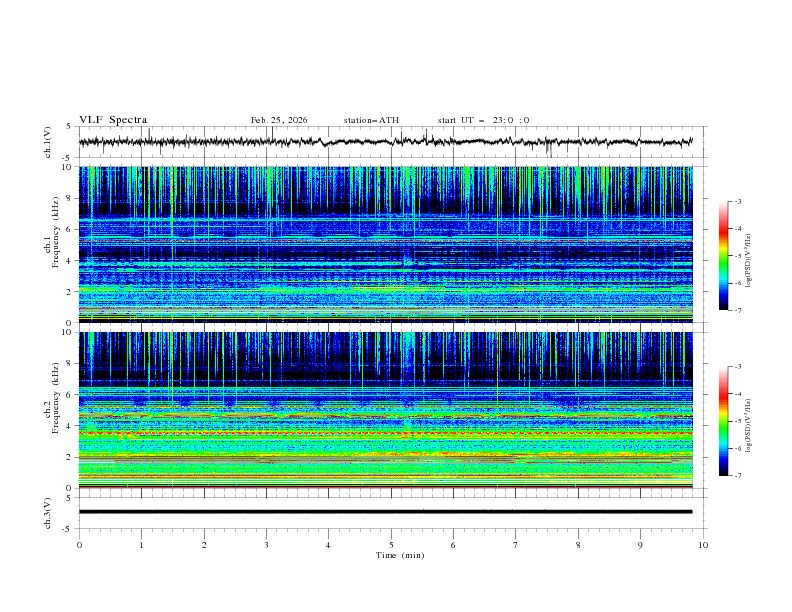The height and width of the screenshot is (612, 792).
Task: Click the 5 minute tick on time axis
Action: pos(391,545)
